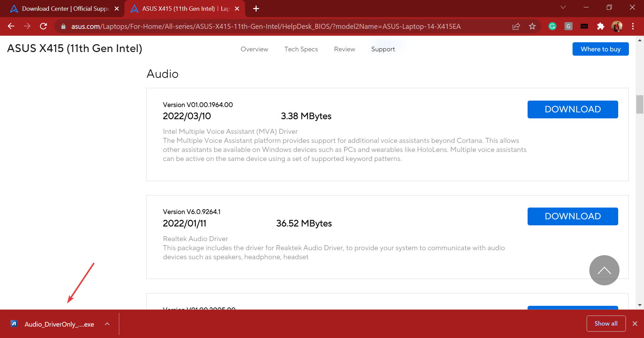The height and width of the screenshot is (338, 644).
Task: Close the Download Center tab
Action: click(117, 9)
